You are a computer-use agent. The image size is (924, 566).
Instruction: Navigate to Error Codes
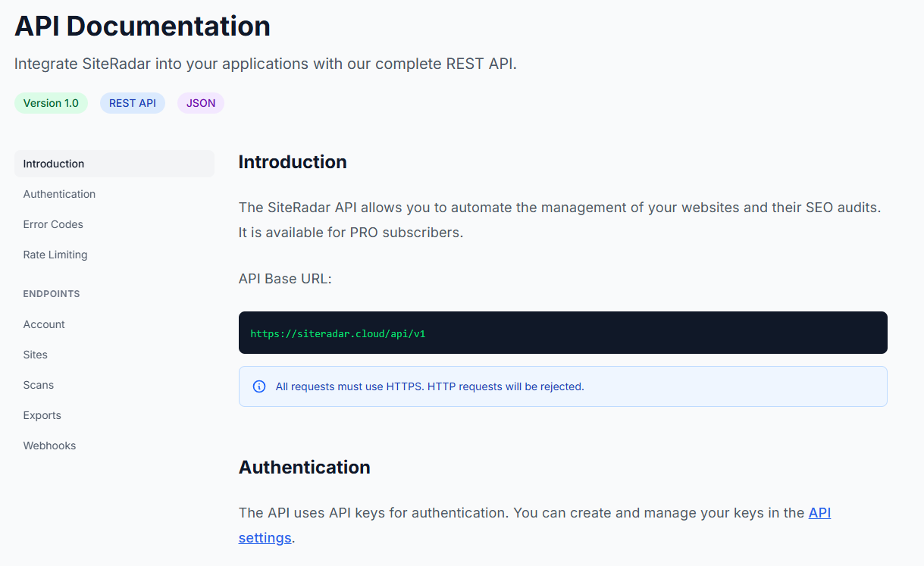coord(53,224)
